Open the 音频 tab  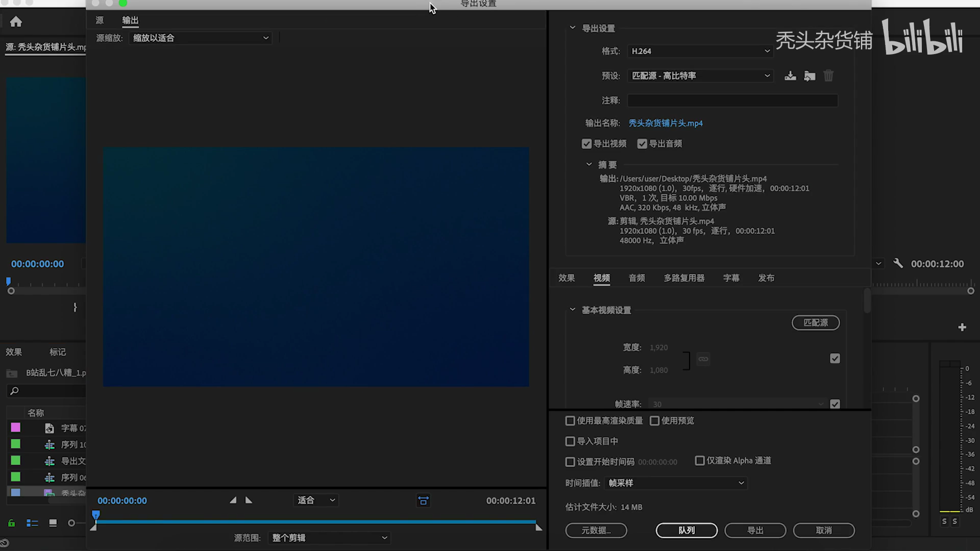coord(637,278)
